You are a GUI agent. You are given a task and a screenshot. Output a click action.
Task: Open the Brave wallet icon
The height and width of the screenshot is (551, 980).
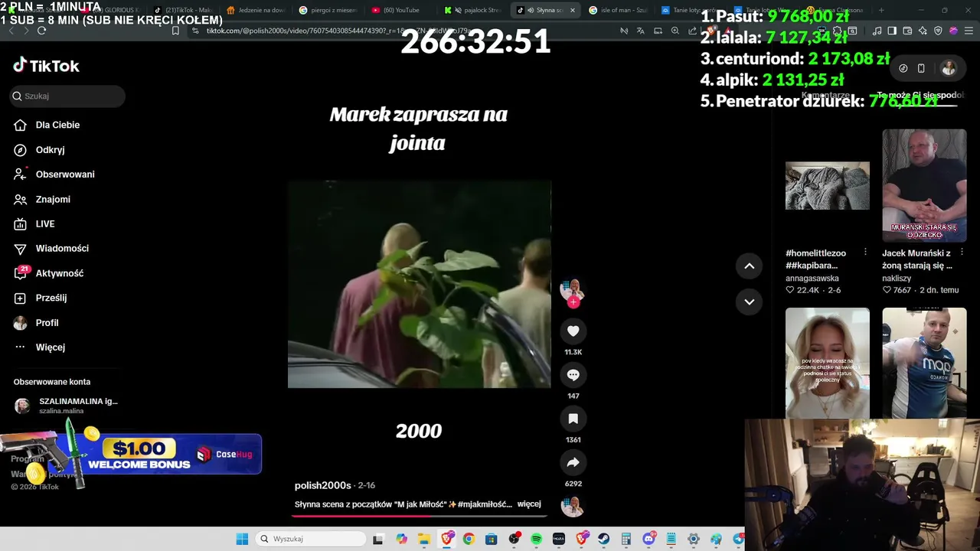(x=907, y=31)
